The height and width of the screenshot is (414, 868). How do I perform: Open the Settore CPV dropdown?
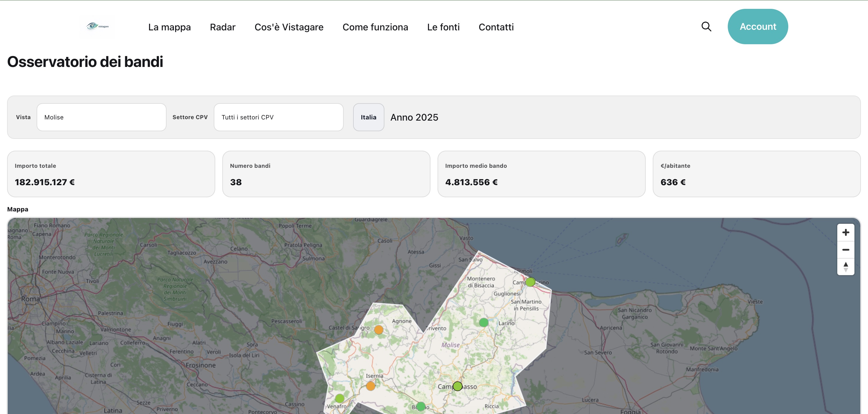click(x=278, y=117)
